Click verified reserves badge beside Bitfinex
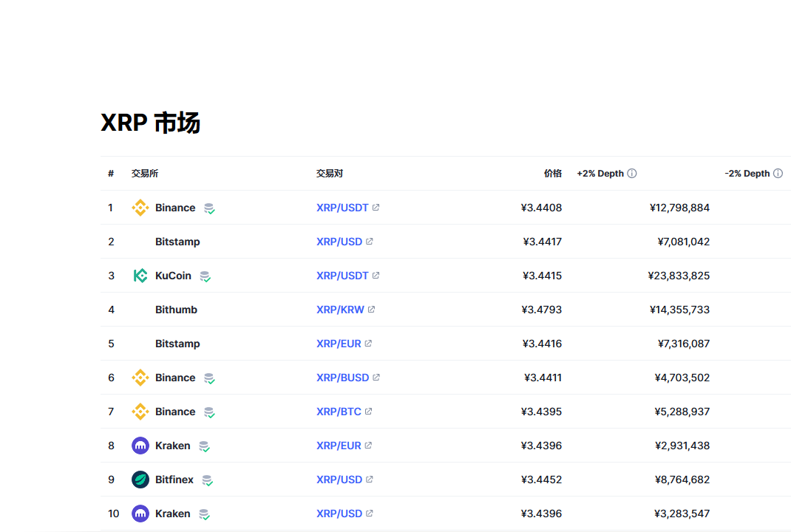 click(207, 480)
